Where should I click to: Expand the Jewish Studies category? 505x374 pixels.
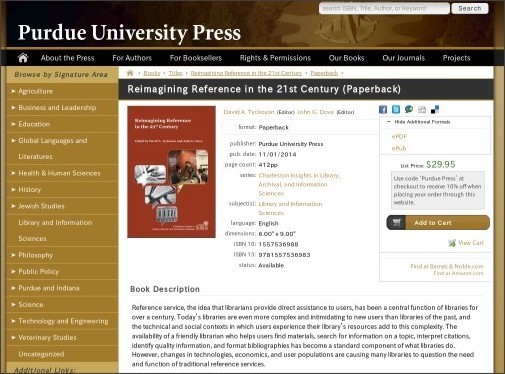[x=13, y=206]
